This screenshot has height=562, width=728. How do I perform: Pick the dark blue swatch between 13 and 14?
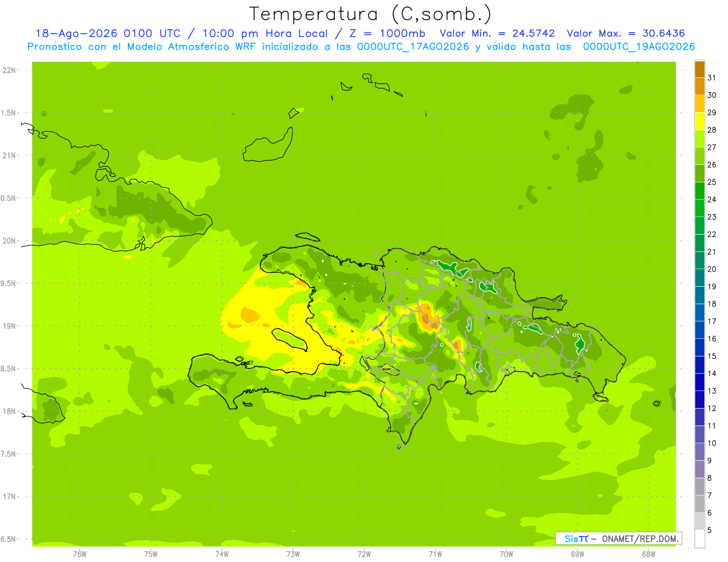click(x=699, y=382)
